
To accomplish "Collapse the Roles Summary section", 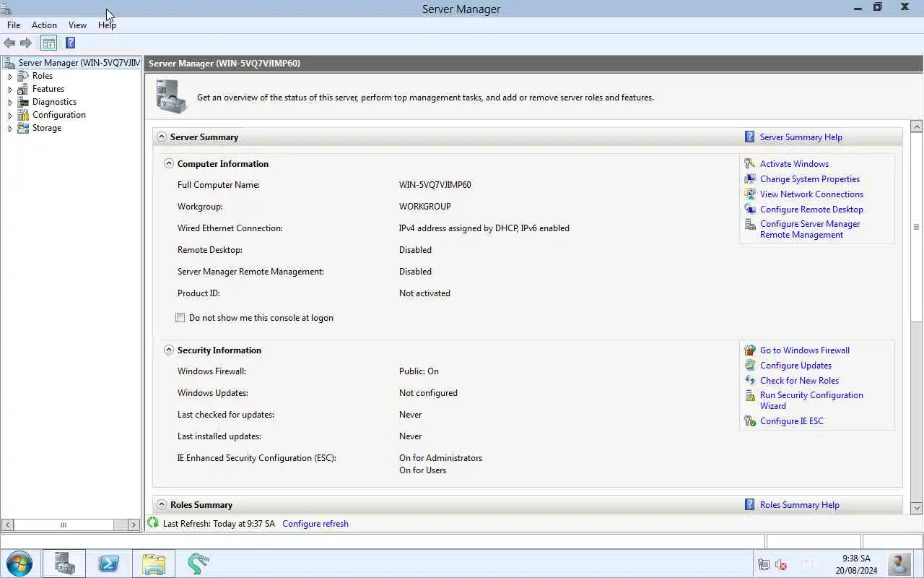I will pyautogui.click(x=162, y=504).
